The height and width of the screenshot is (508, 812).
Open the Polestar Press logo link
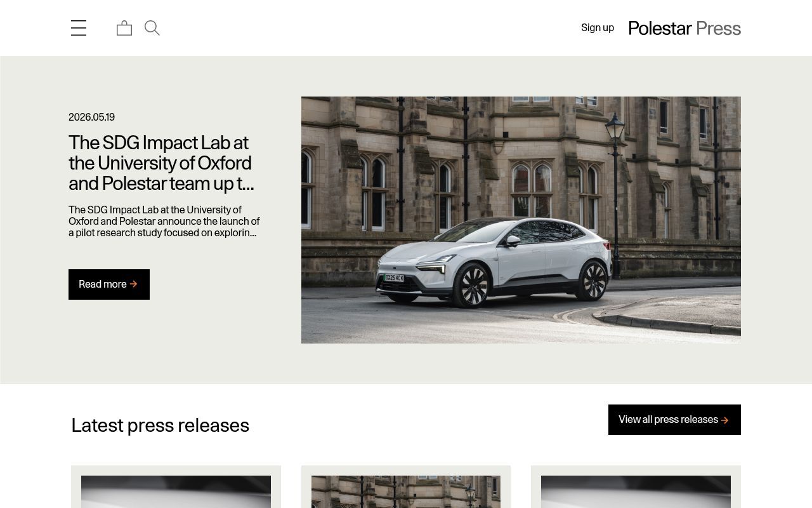tap(684, 28)
